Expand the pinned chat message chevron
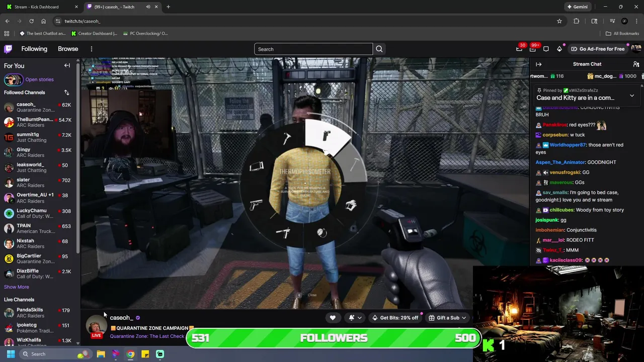Viewport: 644px width, 362px height. pos(632,95)
